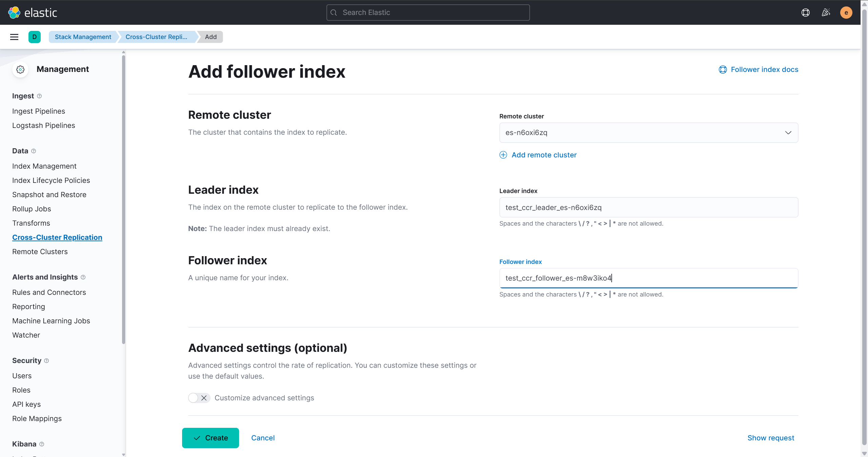Click the green D space avatar
The width and height of the screenshot is (868, 457).
(x=35, y=37)
